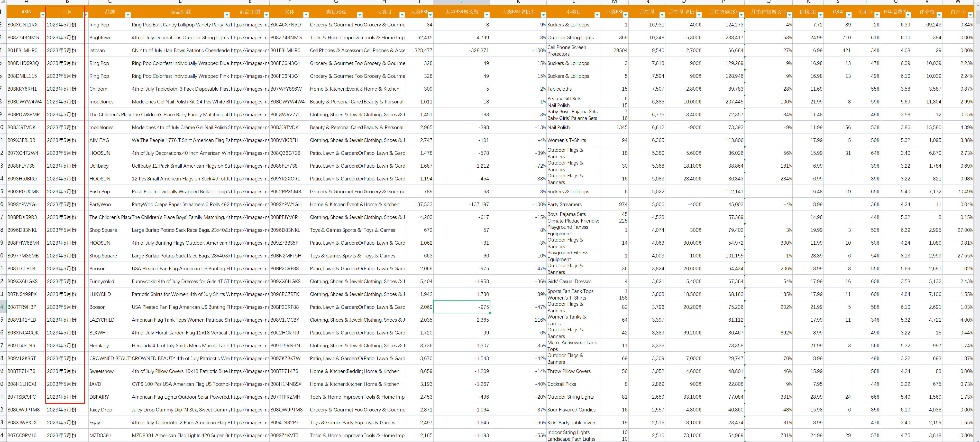Image resolution: width=980 pixels, height=442 pixels.
Task: Click the selected cell showing -975
Action: pos(461,307)
